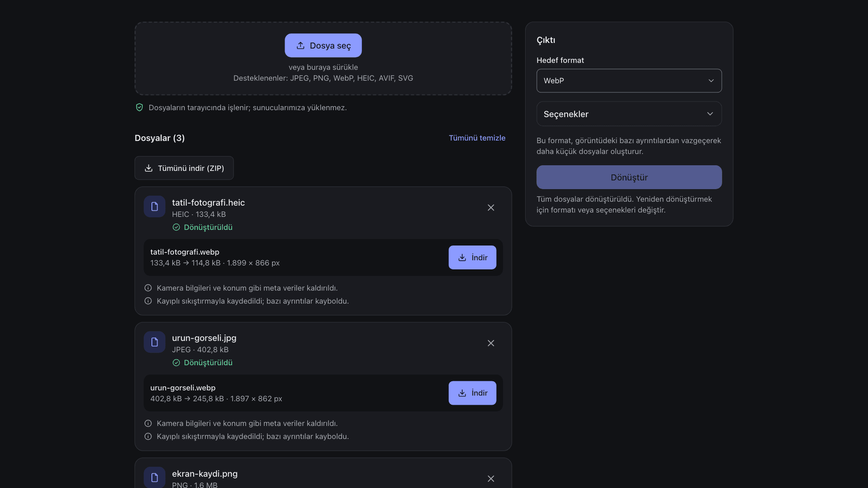Click info icon beside metadata note for urun-gorseli
The width and height of the screenshot is (868, 488).
(148, 423)
